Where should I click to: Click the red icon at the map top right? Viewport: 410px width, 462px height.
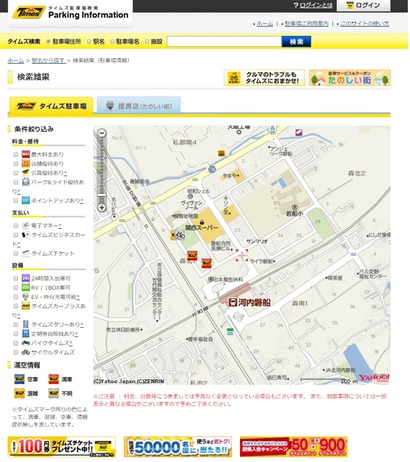coord(298,133)
